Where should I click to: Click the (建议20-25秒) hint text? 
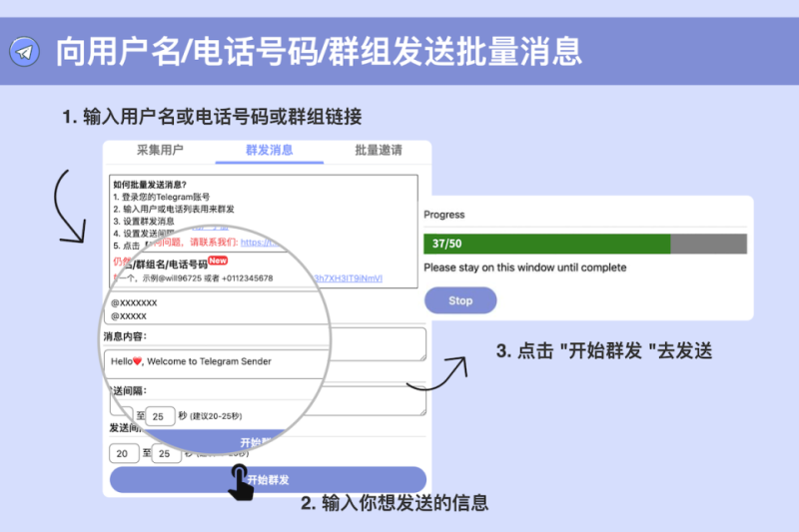tap(216, 416)
